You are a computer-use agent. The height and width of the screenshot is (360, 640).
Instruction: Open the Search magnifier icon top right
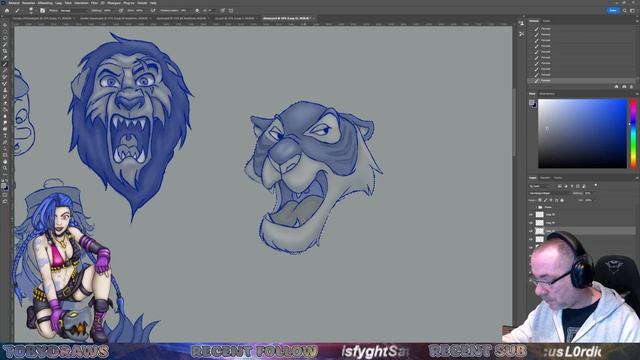pos(624,11)
